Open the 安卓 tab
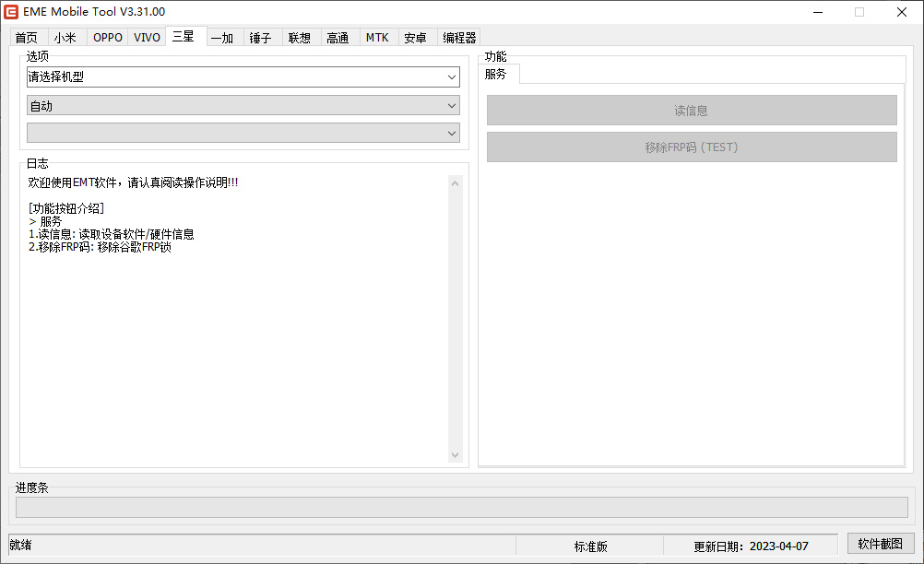 tap(416, 38)
